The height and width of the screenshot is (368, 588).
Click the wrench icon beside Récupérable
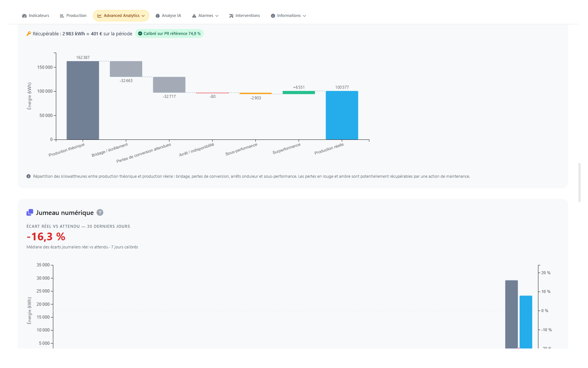tap(29, 33)
